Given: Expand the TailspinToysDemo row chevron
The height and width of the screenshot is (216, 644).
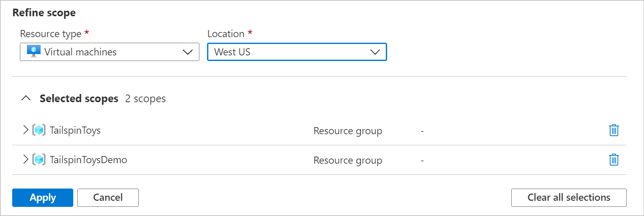Looking at the screenshot, I should tap(26, 160).
